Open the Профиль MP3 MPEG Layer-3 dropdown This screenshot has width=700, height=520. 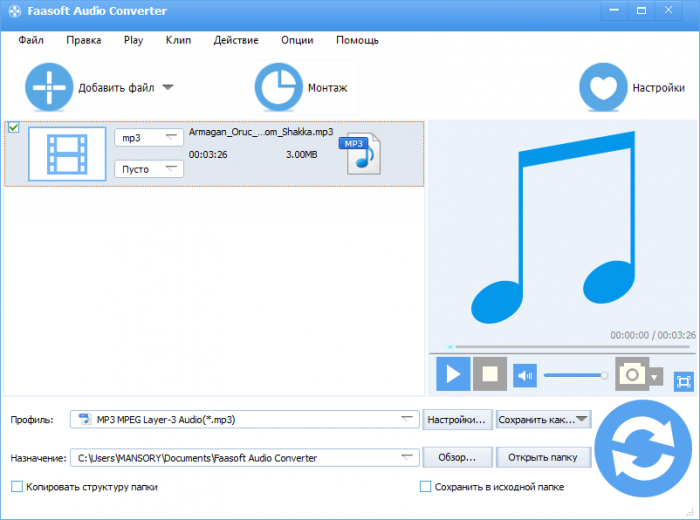coord(245,419)
